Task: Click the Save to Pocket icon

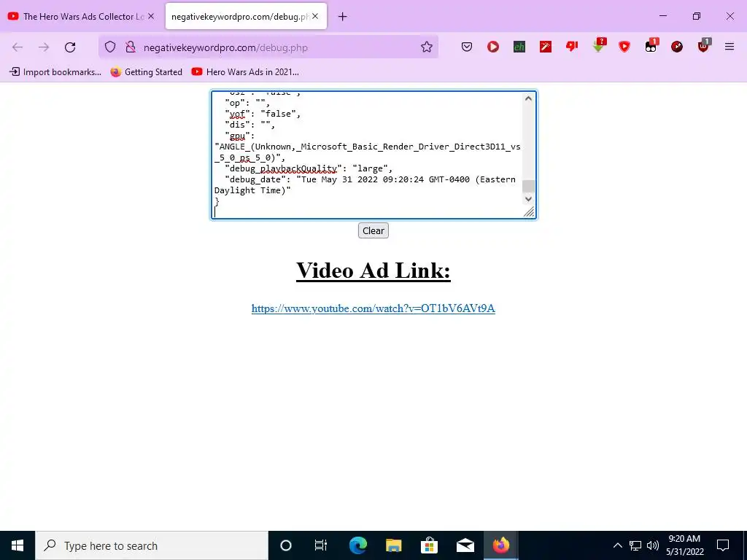Action: [x=467, y=47]
